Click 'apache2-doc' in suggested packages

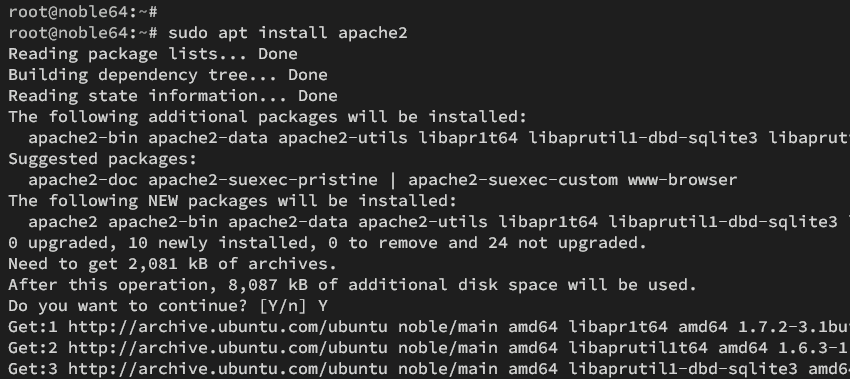83,180
